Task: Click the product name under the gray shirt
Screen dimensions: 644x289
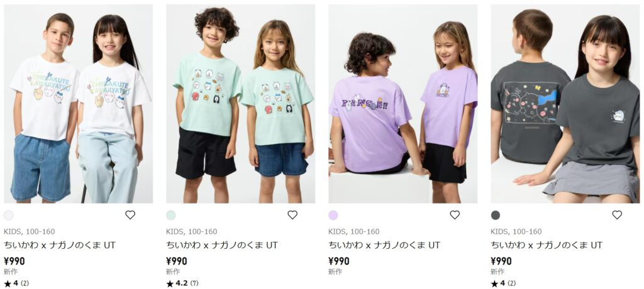Action: [547, 246]
